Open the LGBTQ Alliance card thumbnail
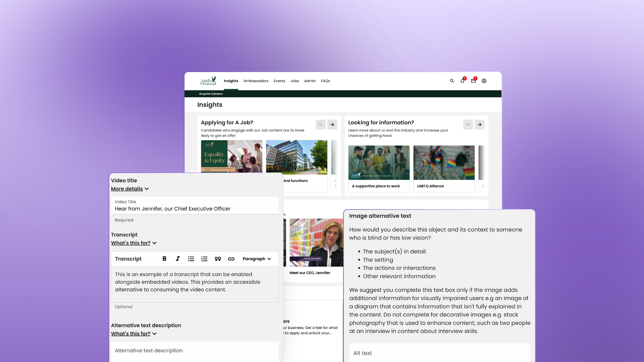Image resolution: width=644 pixels, height=362 pixels. click(444, 163)
